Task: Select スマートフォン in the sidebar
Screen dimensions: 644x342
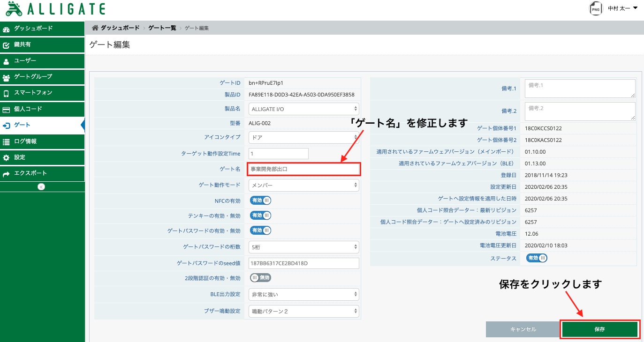Action: 42,93
